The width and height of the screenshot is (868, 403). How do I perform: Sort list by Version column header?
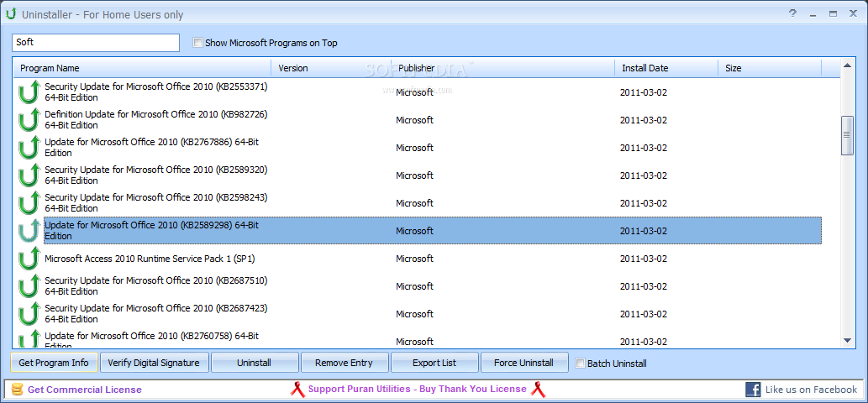coord(331,68)
